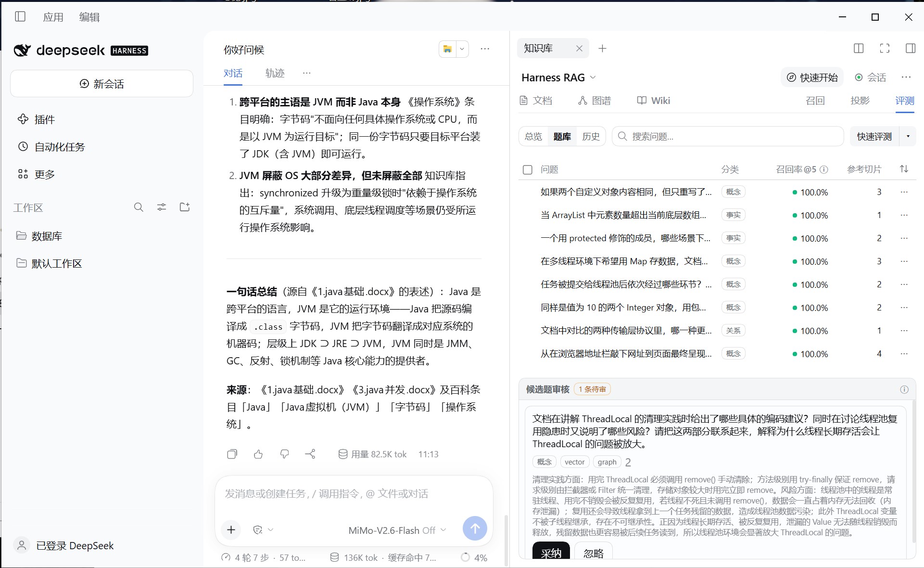The height and width of the screenshot is (568, 924).
Task: Focus the message input field
Action: click(x=354, y=494)
